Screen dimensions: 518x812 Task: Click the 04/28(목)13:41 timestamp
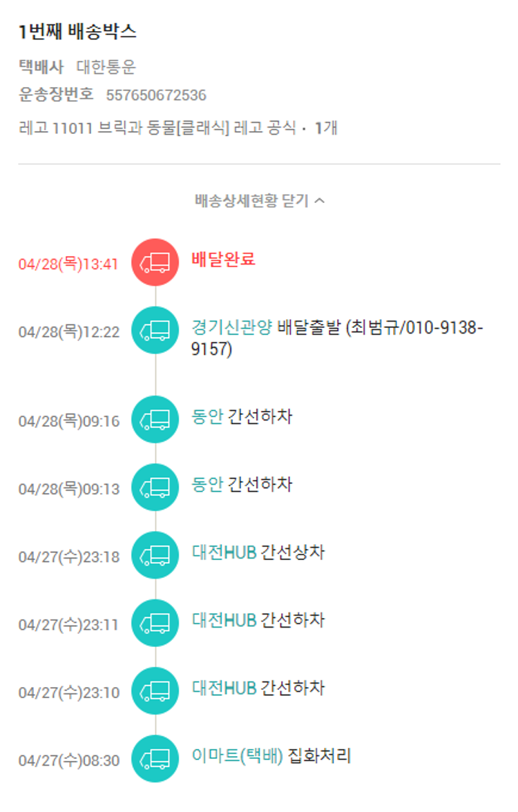coord(68,264)
